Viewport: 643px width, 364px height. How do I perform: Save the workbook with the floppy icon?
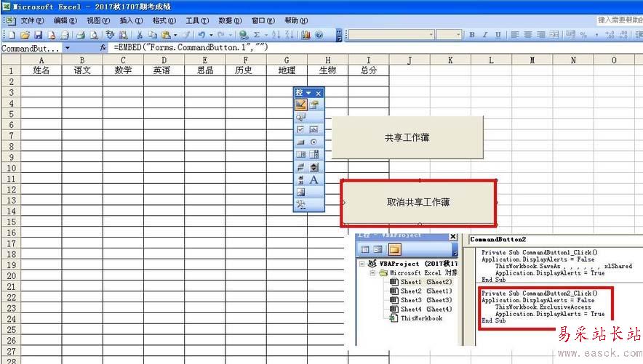tap(38, 35)
